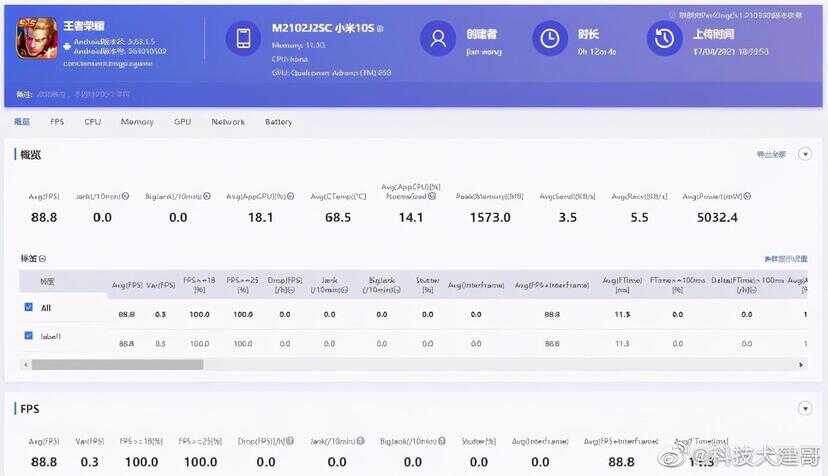Expand the label section toggle icon
This screenshot has width=828, height=476.
[x=43, y=258]
